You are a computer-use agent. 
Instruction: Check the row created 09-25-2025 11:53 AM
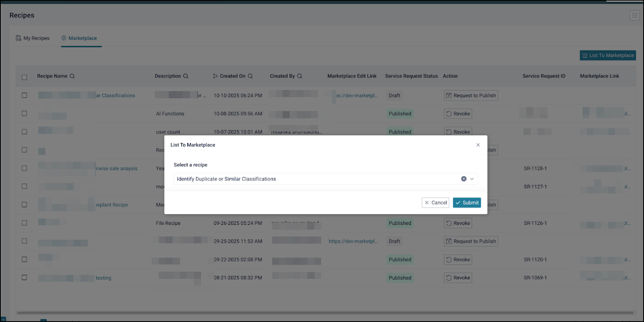click(25, 241)
